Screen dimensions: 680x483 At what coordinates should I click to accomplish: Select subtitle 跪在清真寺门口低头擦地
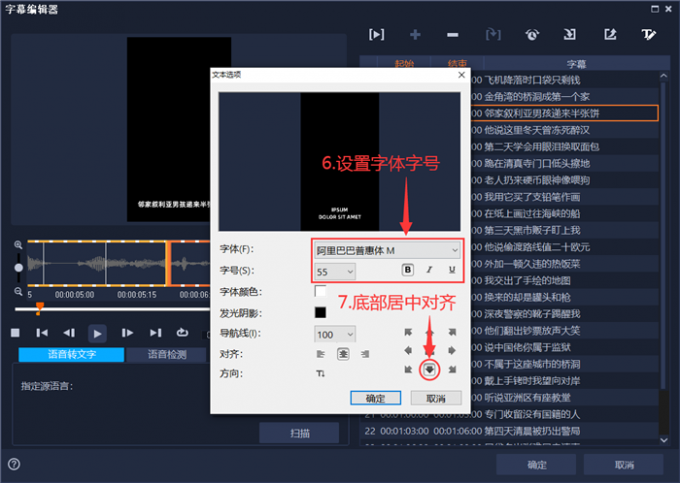coord(537,163)
